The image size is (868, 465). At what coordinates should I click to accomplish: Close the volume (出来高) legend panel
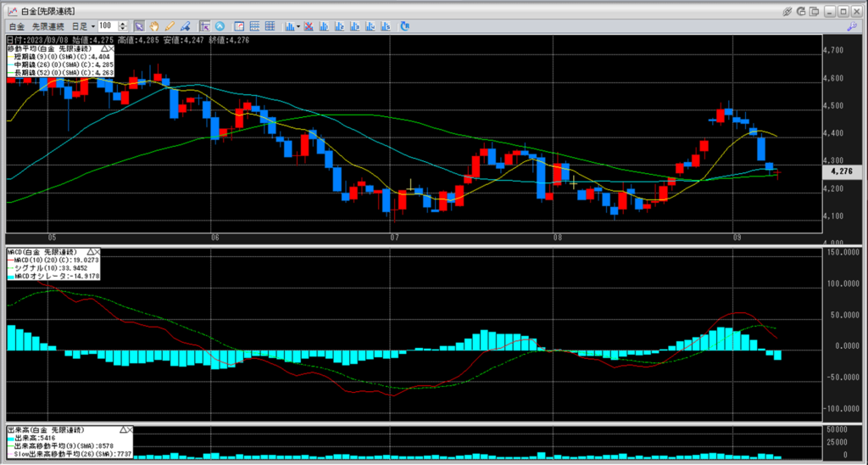pos(130,429)
